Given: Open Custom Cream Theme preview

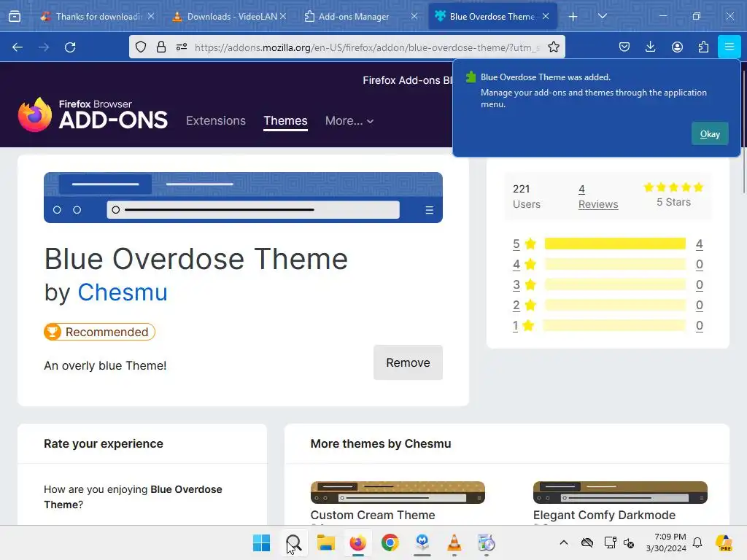Looking at the screenshot, I should pyautogui.click(x=398, y=492).
